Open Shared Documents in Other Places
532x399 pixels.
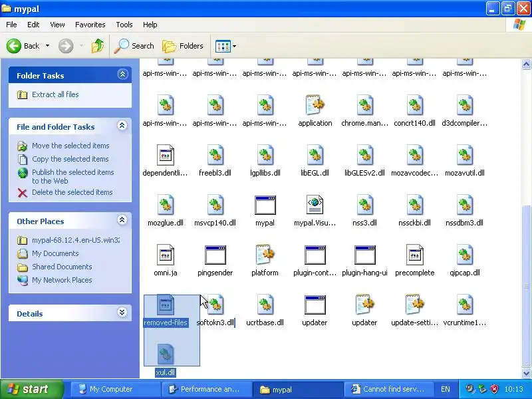click(x=62, y=267)
